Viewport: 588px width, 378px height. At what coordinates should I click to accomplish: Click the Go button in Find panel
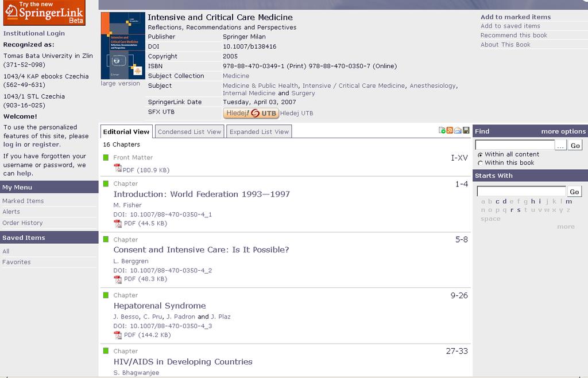tap(575, 145)
